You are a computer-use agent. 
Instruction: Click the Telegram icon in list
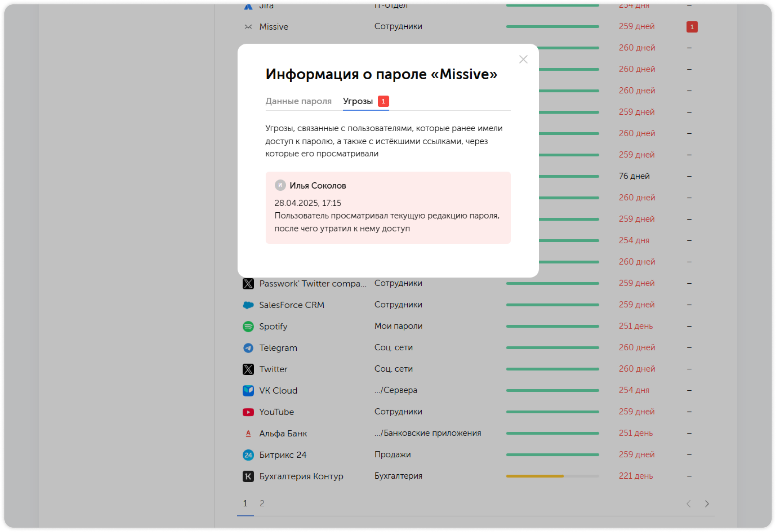tap(248, 348)
